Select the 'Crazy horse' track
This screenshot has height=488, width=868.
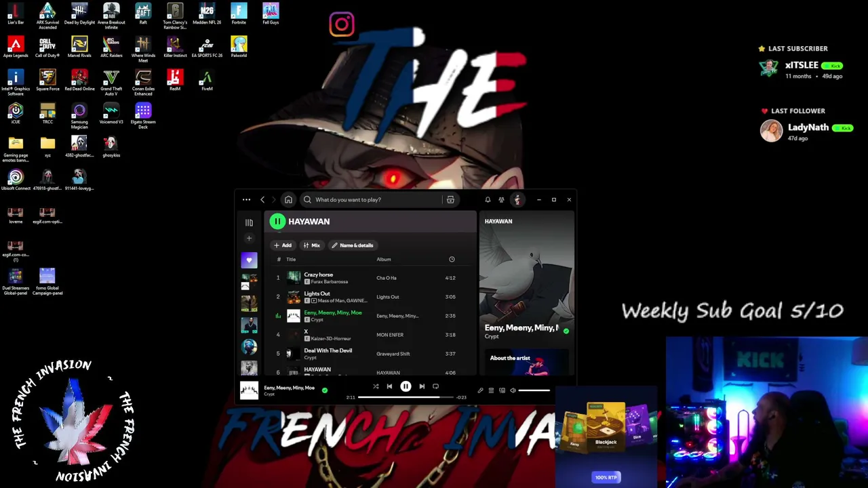coord(319,275)
